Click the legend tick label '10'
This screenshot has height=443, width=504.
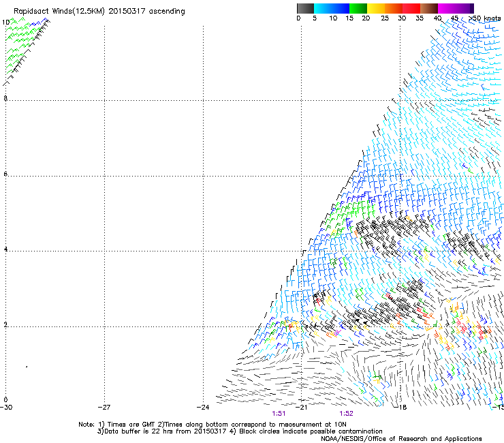click(x=333, y=18)
